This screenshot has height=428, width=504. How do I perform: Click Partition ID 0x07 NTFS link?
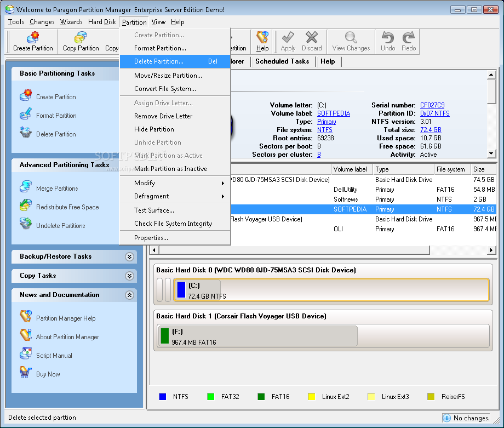tap(435, 113)
